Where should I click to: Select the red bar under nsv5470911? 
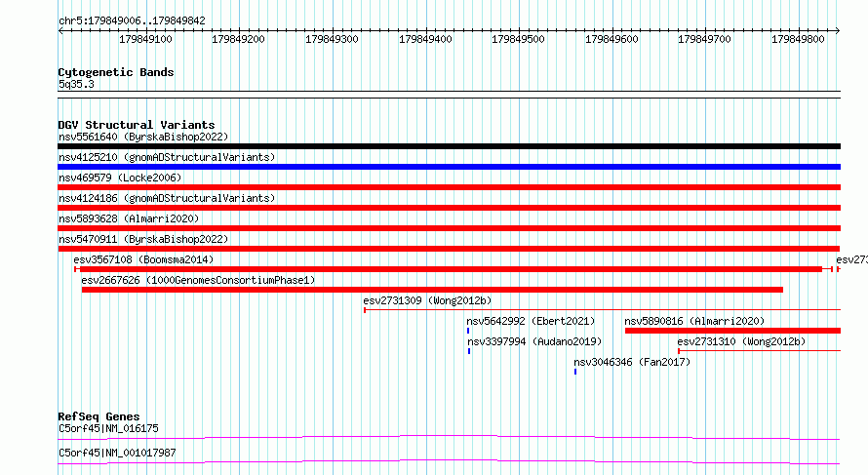pos(449,249)
